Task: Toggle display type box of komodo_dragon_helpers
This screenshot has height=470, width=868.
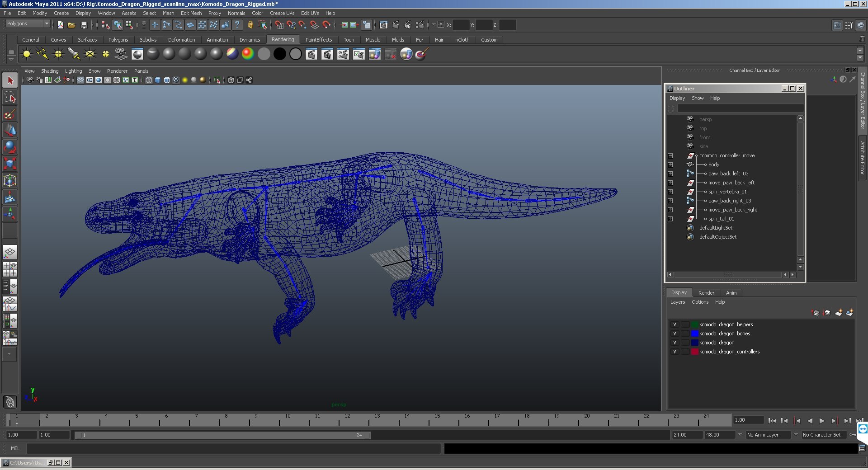Action: 685,324
